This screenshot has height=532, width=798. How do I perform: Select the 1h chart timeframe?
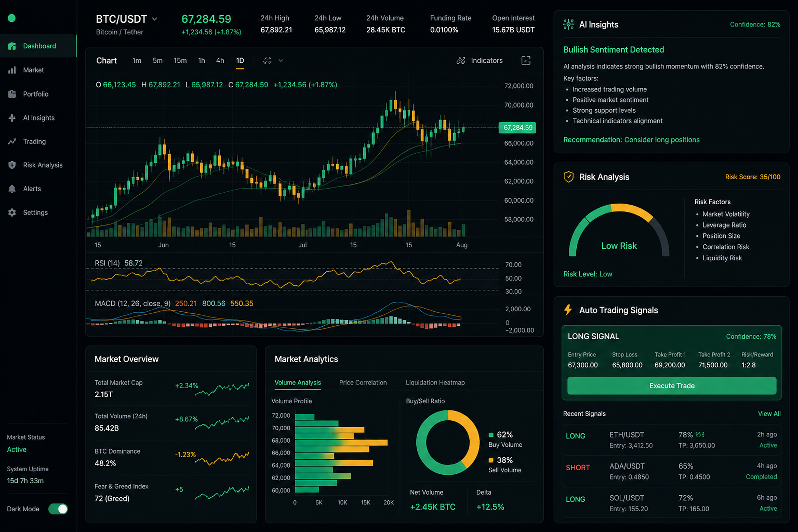coord(202,60)
